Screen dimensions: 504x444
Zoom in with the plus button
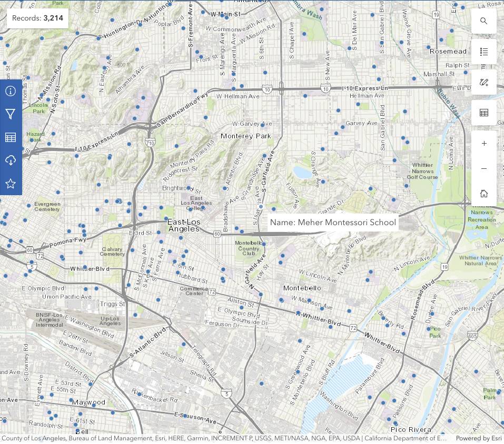pos(484,144)
